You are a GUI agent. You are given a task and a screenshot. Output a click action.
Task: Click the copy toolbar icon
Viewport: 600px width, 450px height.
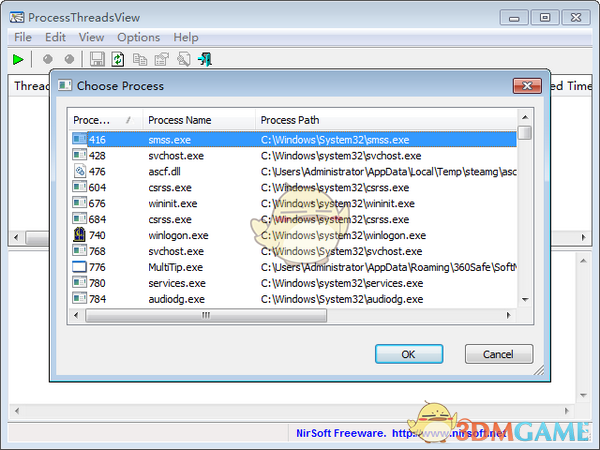pyautogui.click(x=140, y=59)
